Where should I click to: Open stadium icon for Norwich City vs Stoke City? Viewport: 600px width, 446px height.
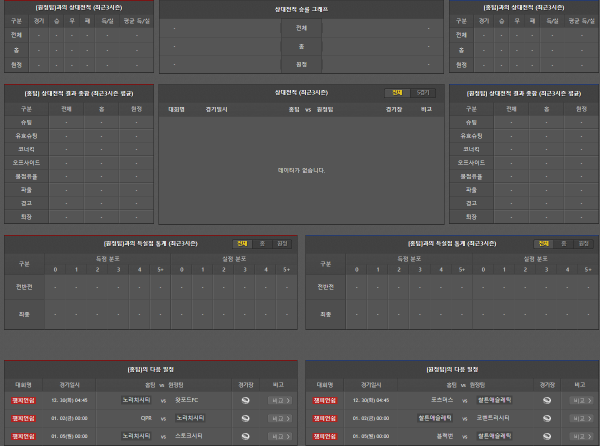click(x=247, y=436)
